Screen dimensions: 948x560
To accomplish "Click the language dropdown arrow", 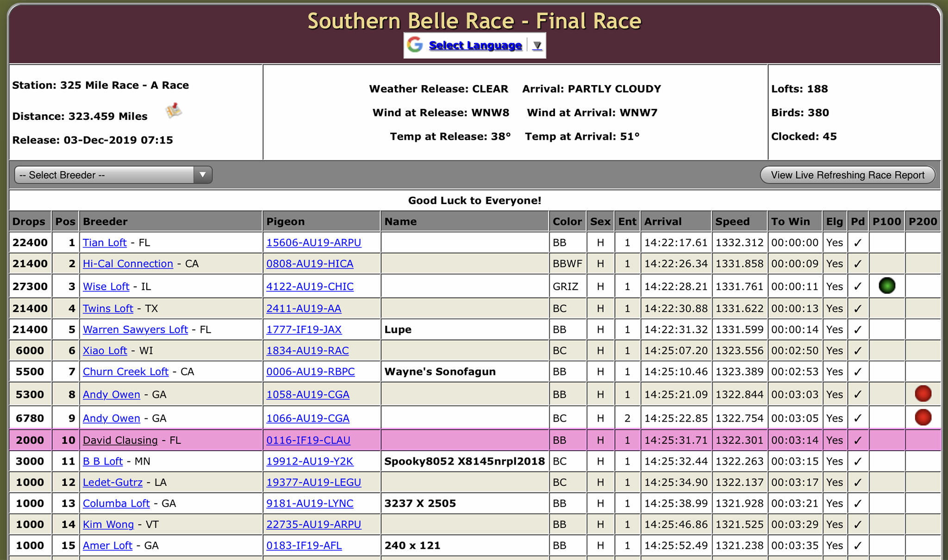I will (x=537, y=45).
